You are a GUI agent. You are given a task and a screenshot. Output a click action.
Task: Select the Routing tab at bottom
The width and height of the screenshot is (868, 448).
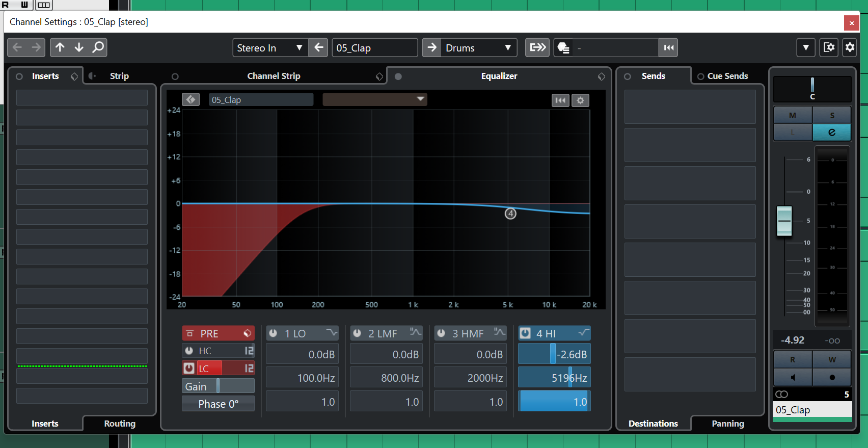point(120,424)
